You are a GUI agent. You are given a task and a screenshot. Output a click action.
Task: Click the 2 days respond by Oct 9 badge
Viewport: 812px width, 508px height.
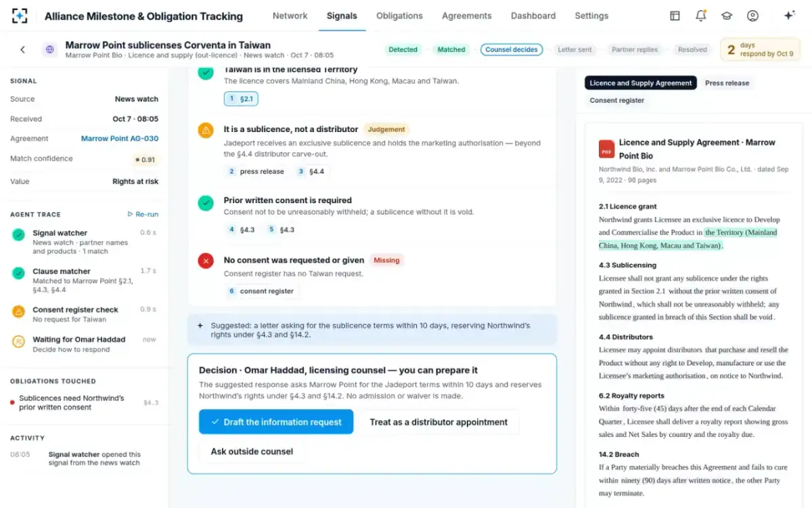760,49
